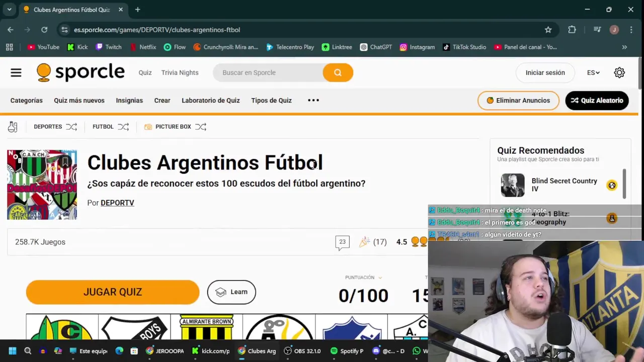Screen dimensions: 644x362
Task: Open DEPORTES category link
Action: (x=48, y=127)
